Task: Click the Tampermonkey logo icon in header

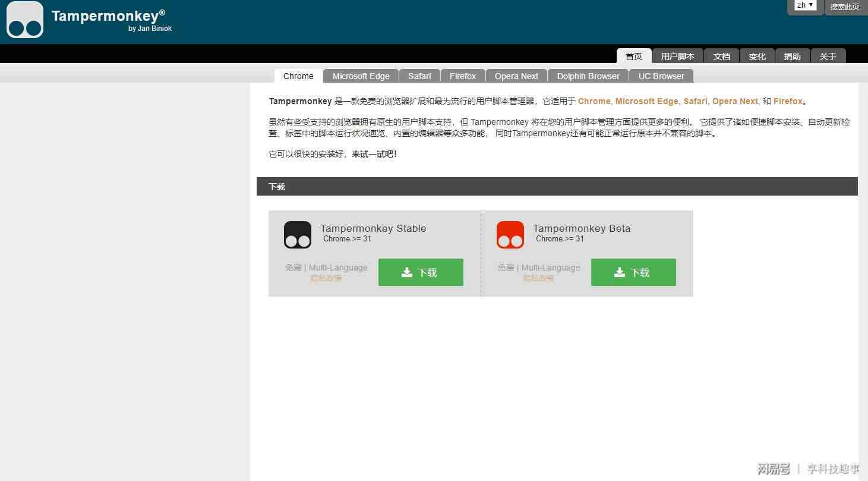Action: coord(25,20)
